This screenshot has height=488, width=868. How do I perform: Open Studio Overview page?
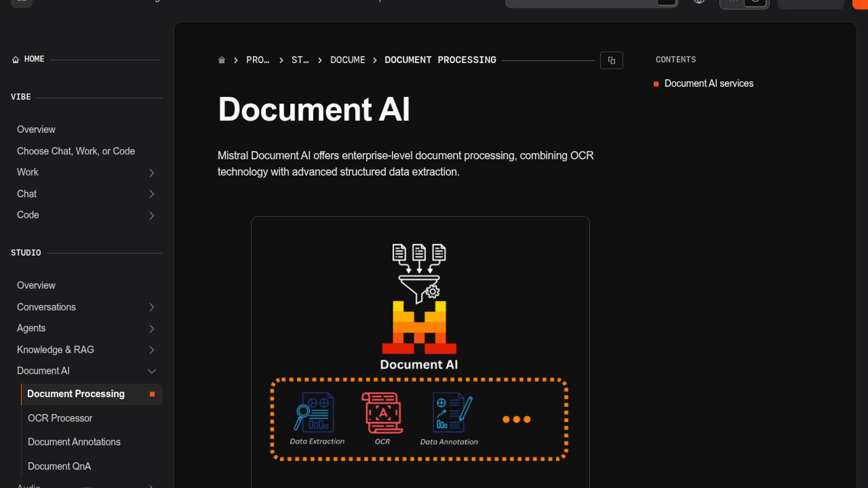point(36,286)
